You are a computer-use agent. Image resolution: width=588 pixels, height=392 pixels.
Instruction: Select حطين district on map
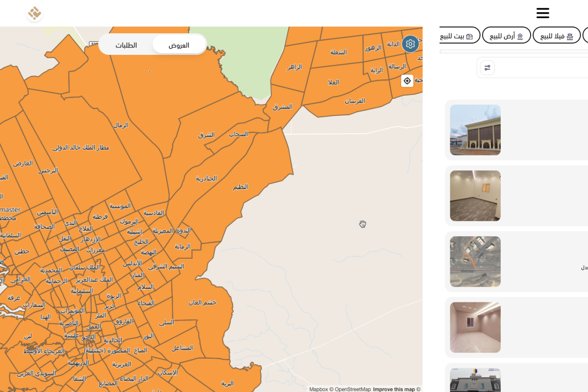(22, 251)
